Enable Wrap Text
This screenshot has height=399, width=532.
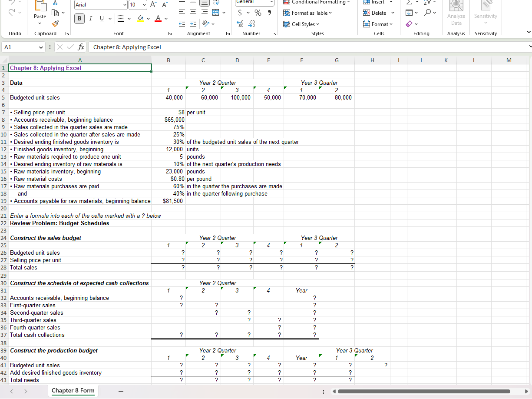(216, 3)
